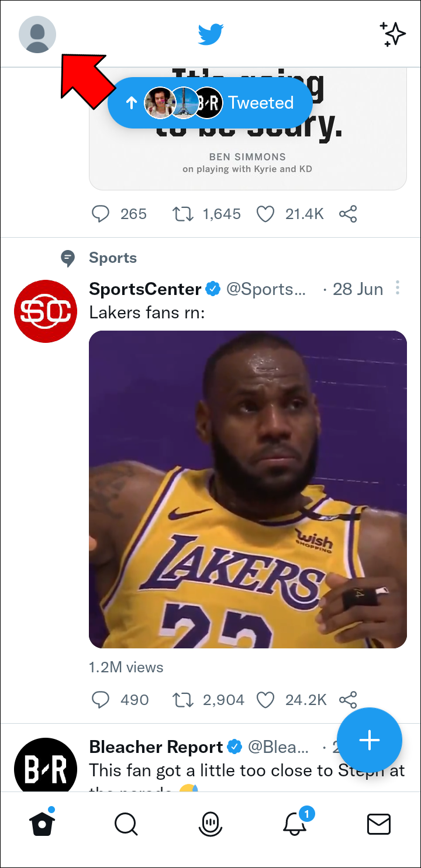421x868 pixels.
Task: Open the SportsCenter profile picture
Action: point(46,311)
